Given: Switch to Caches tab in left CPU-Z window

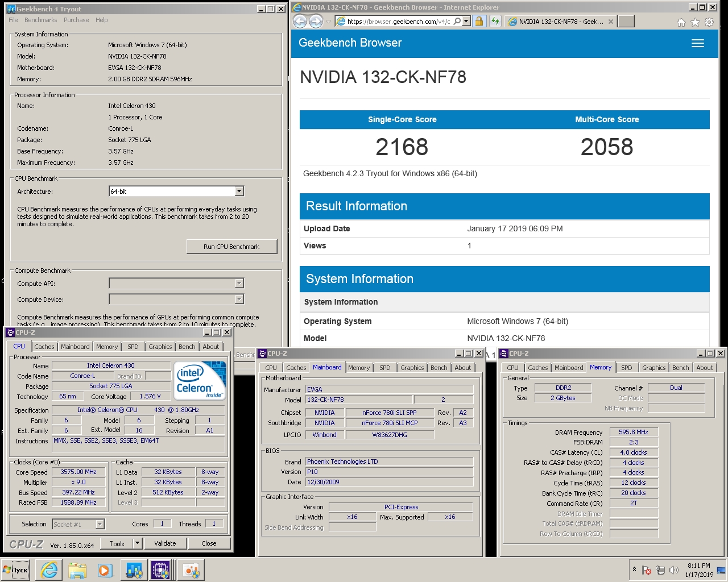Looking at the screenshot, I should [44, 347].
